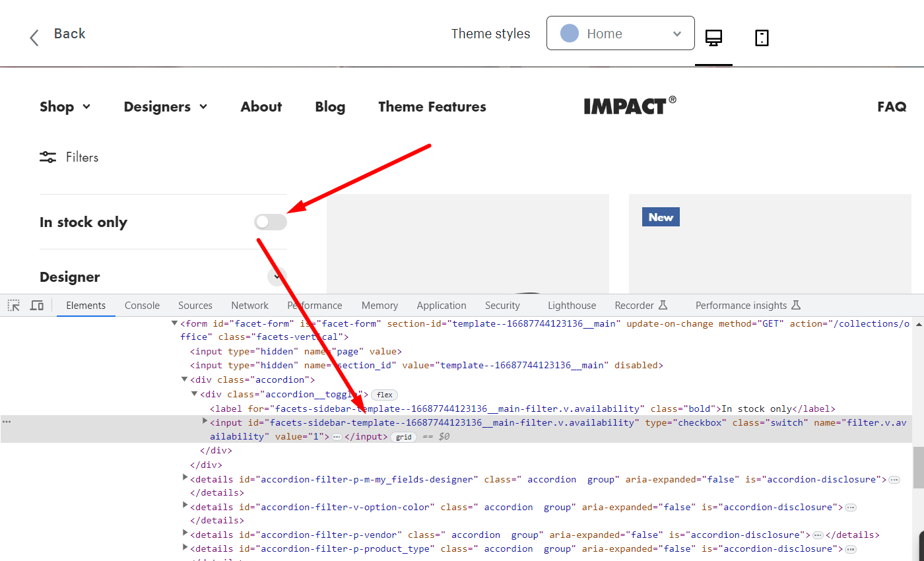Open the Application tab

tap(442, 306)
